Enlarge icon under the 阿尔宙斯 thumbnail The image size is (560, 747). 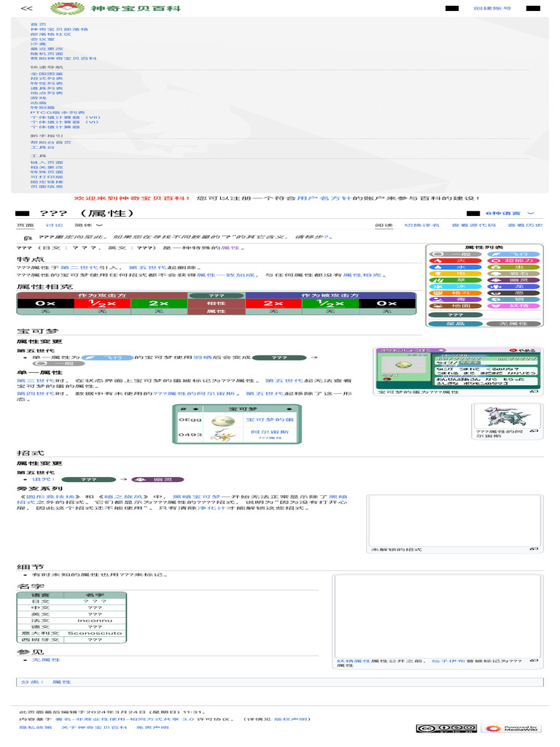click(x=534, y=430)
